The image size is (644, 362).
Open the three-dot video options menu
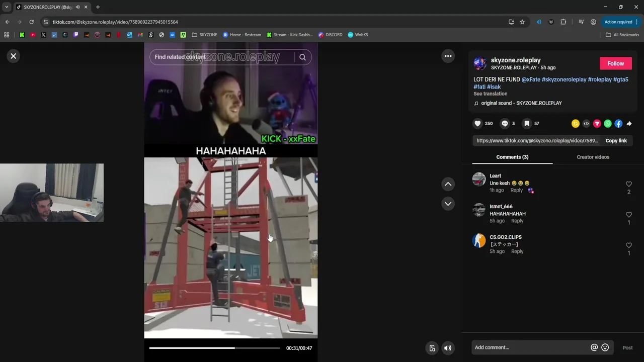coord(448,56)
